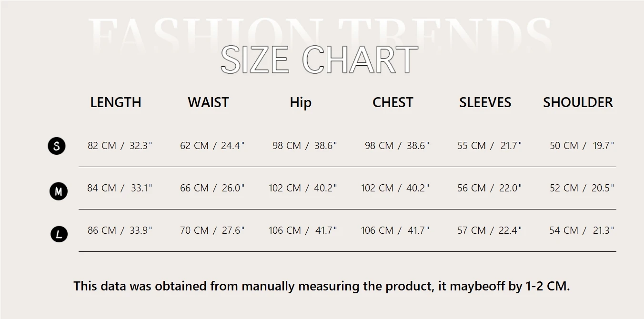
Task: Select the Hip column header
Action: pyautogui.click(x=301, y=103)
